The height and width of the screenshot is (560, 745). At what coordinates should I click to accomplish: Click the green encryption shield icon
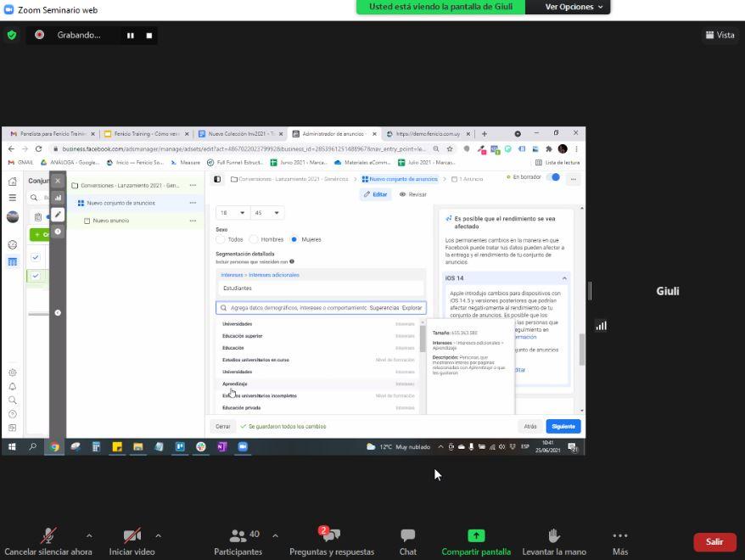11,35
